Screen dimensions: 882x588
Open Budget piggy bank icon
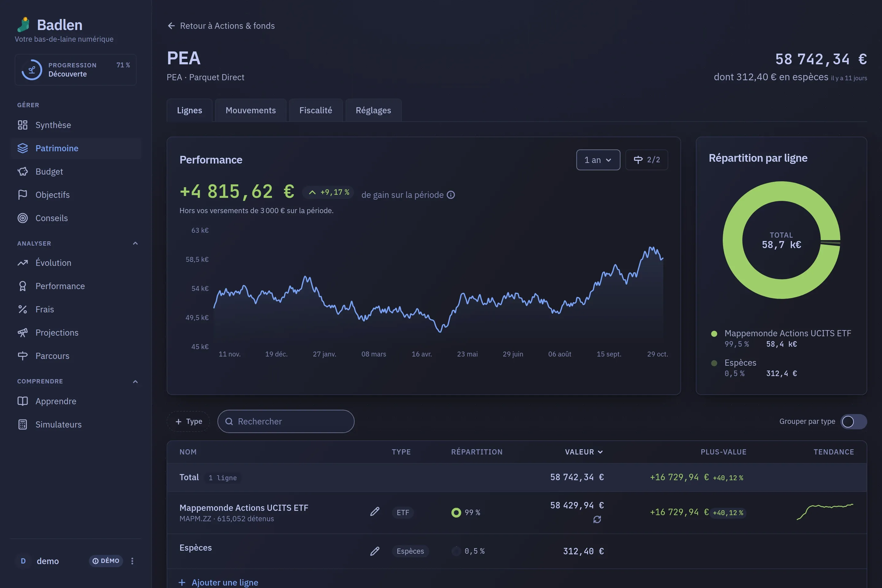22,171
